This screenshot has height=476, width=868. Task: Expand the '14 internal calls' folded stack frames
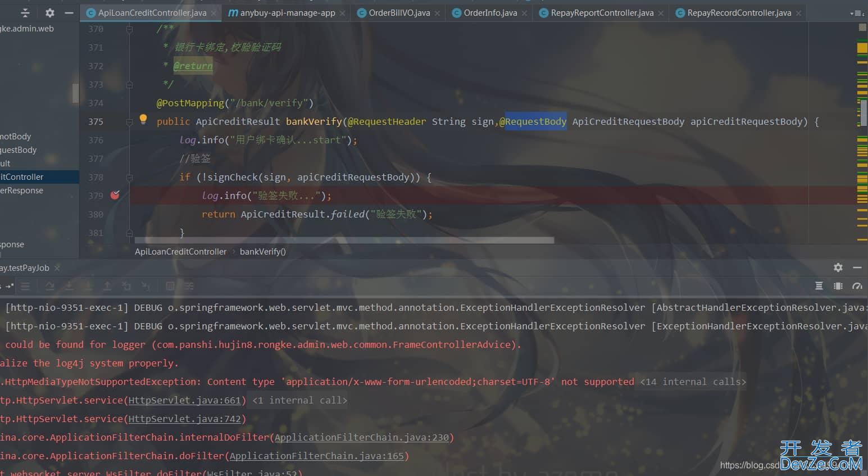click(693, 382)
